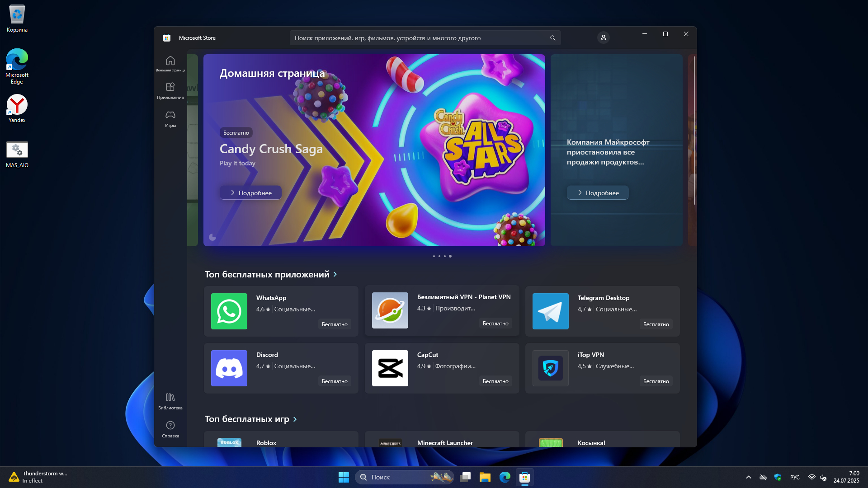Click Подробнее on the Microsoft sales banner

[597, 192]
